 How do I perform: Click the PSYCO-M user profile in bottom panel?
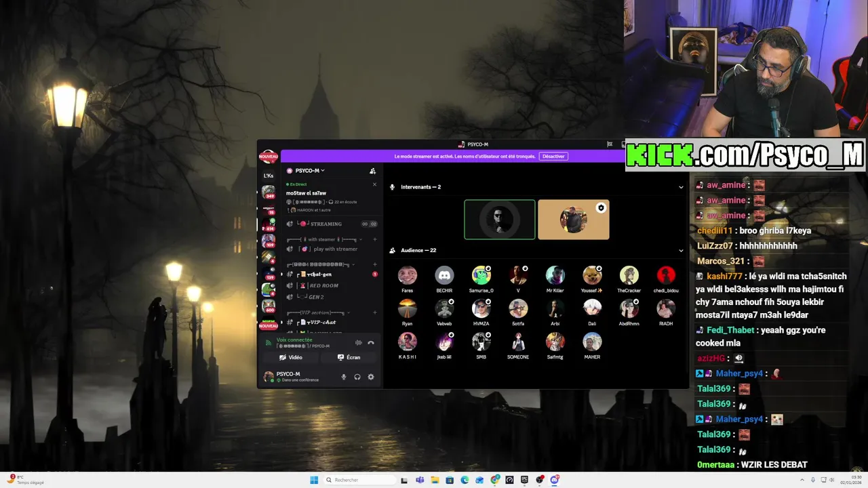click(x=296, y=377)
